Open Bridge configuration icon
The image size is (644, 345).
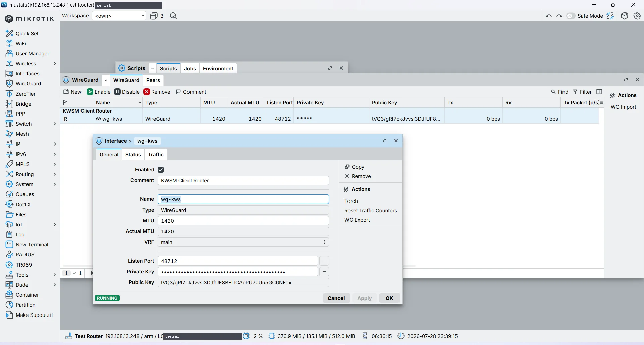(x=9, y=104)
